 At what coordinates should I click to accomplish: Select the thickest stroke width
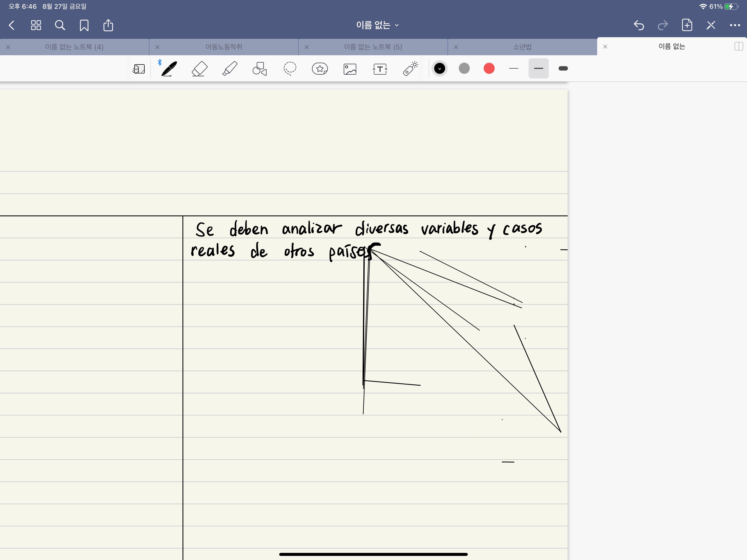pyautogui.click(x=563, y=69)
